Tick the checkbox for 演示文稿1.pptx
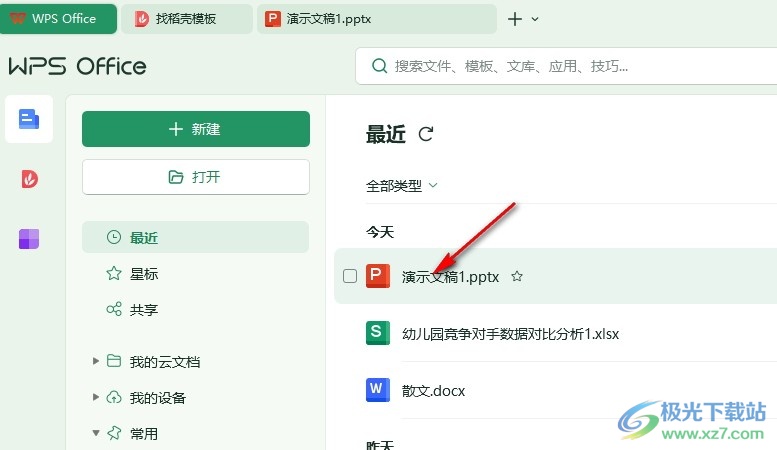This screenshot has width=777, height=450. (x=350, y=276)
